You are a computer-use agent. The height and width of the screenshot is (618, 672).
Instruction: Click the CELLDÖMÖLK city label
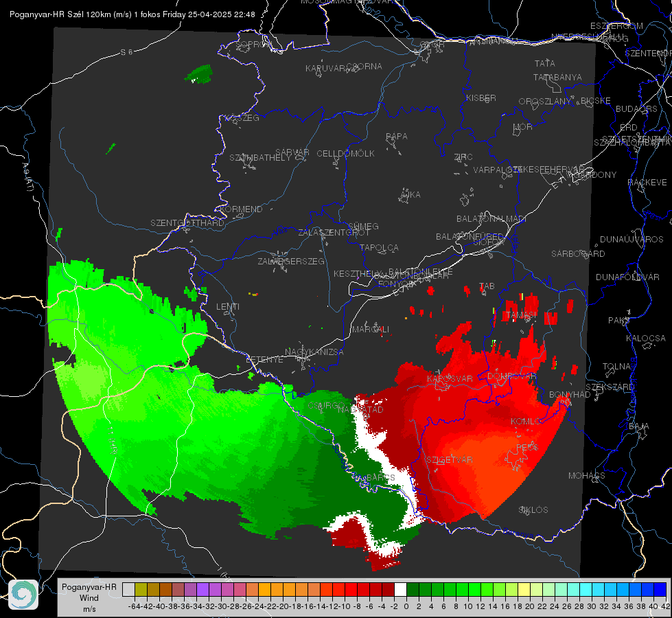(x=345, y=154)
